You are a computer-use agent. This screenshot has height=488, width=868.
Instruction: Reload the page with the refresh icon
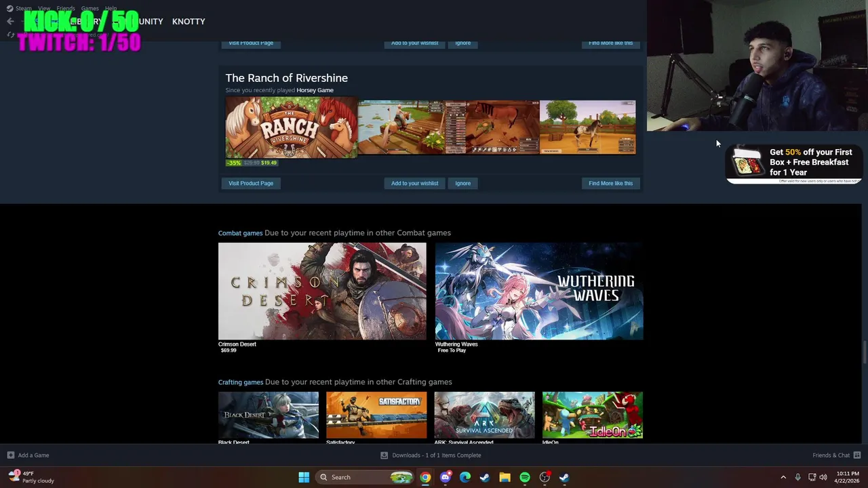tap(10, 35)
